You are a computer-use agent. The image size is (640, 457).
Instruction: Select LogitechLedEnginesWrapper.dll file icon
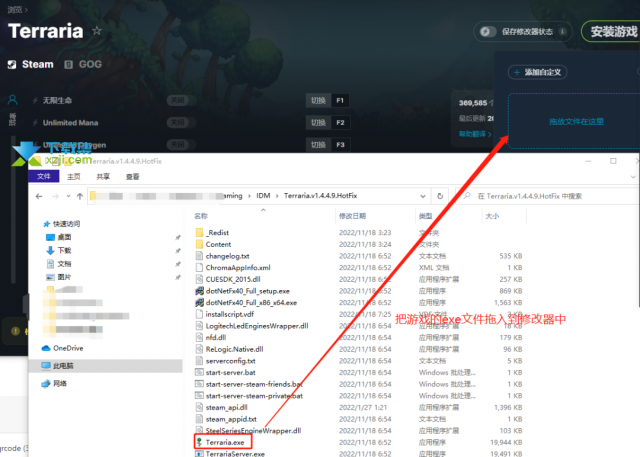199,326
